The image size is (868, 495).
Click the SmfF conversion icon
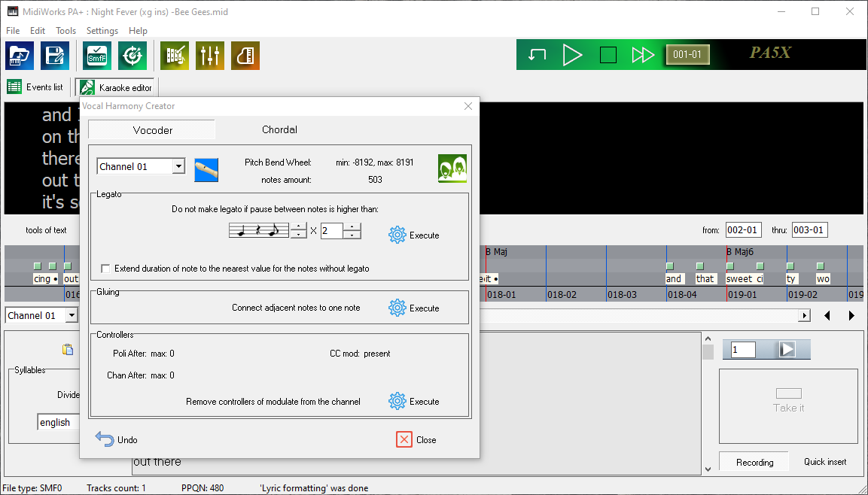tap(96, 55)
